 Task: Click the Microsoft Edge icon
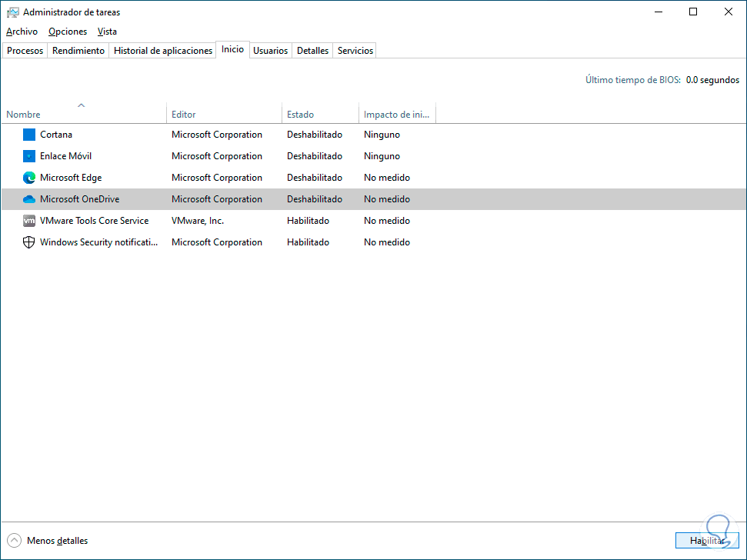[x=29, y=178]
